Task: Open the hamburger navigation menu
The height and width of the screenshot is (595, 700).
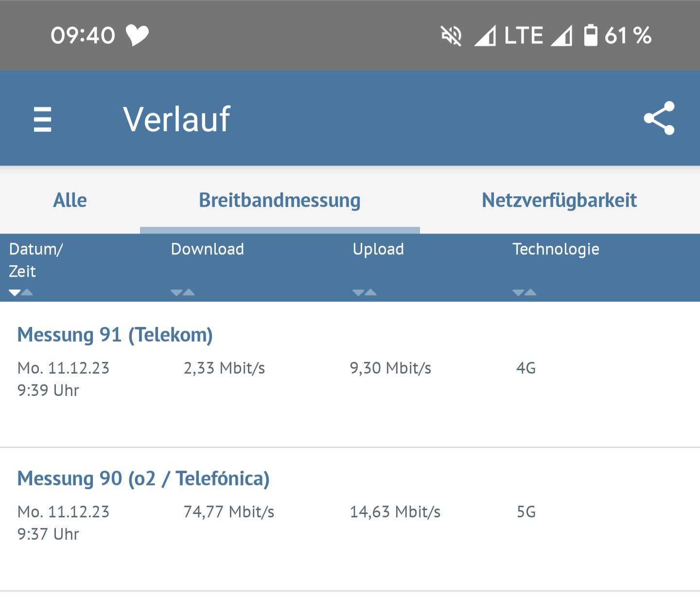Action: click(42, 119)
